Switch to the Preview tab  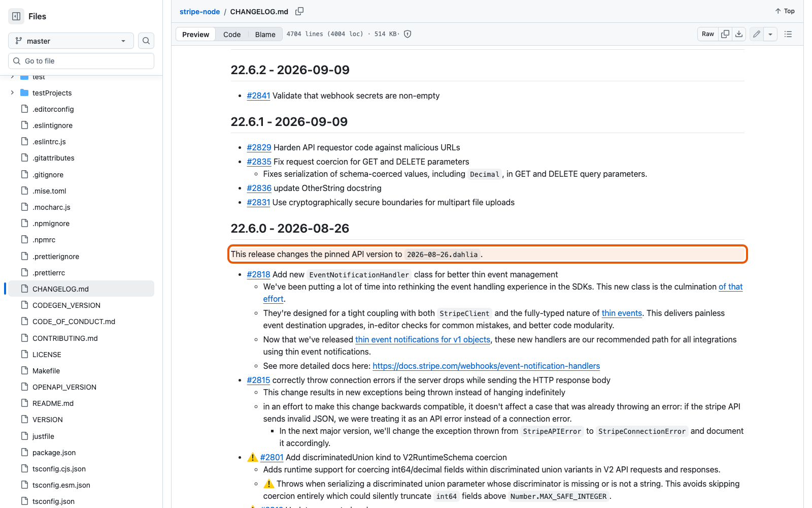195,34
